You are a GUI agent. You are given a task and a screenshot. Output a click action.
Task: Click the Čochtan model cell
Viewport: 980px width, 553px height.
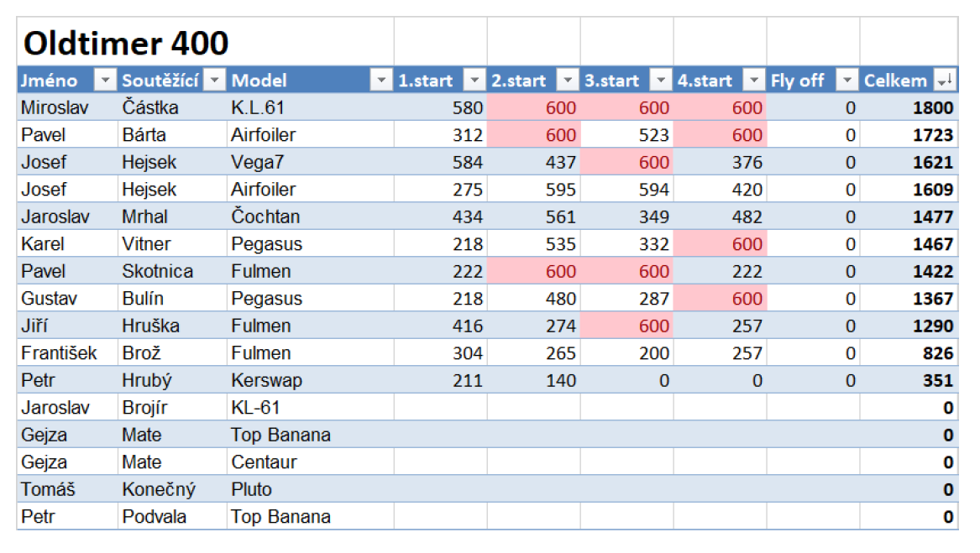point(310,217)
